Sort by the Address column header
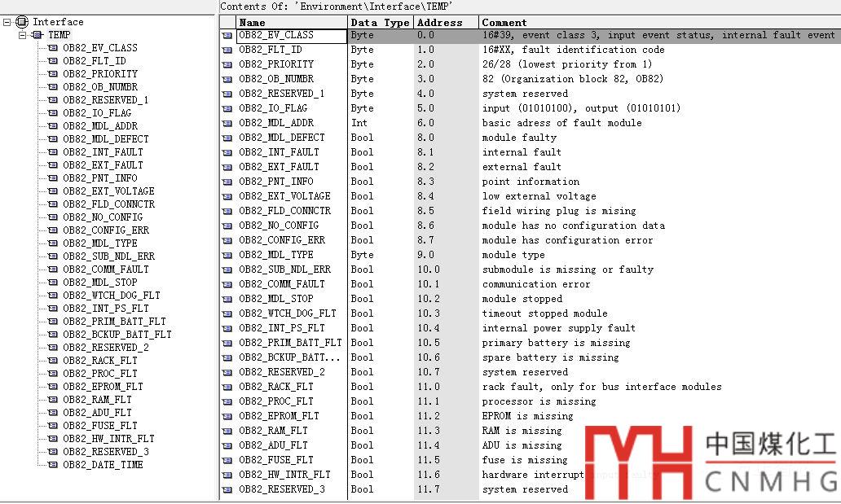The image size is (841, 504). coord(446,23)
